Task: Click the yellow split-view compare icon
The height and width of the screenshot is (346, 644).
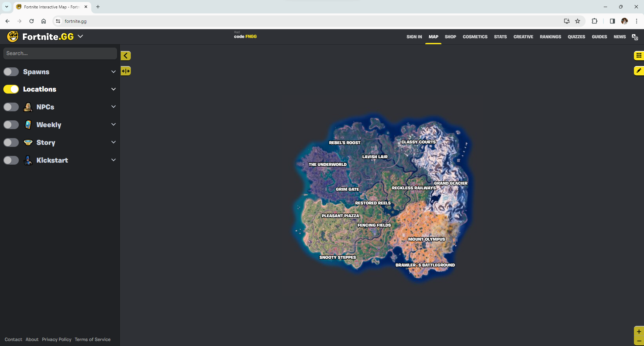Action: pyautogui.click(x=126, y=71)
